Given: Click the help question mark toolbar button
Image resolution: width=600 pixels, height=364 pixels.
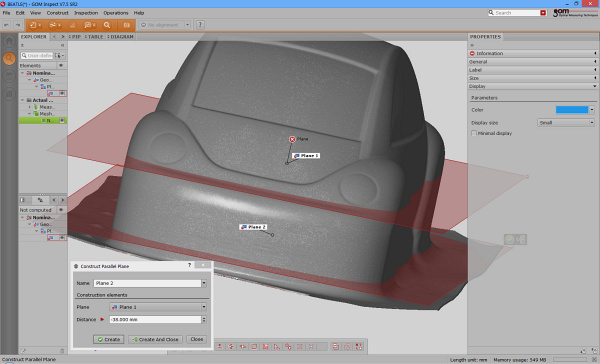Looking at the screenshot, I should (x=200, y=25).
